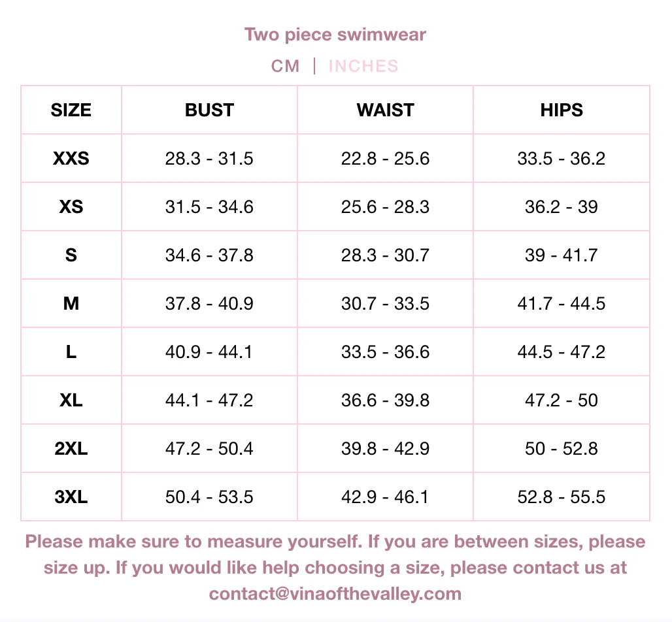Select the WAIST column header

click(x=386, y=110)
